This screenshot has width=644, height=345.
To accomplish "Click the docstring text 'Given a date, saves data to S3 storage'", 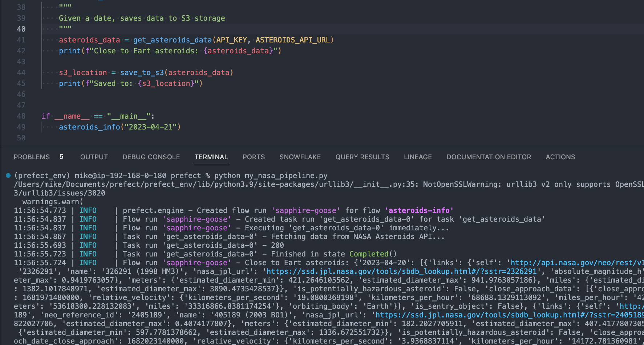I will tap(142, 18).
